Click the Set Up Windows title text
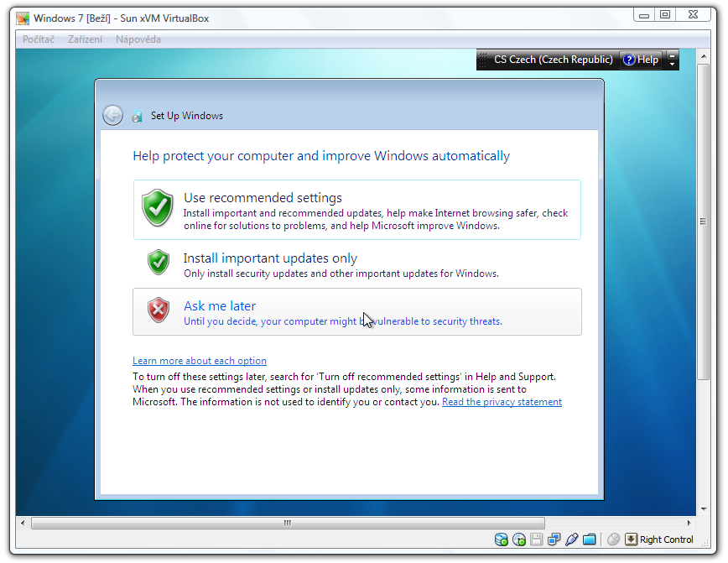728x563 pixels. click(x=187, y=116)
